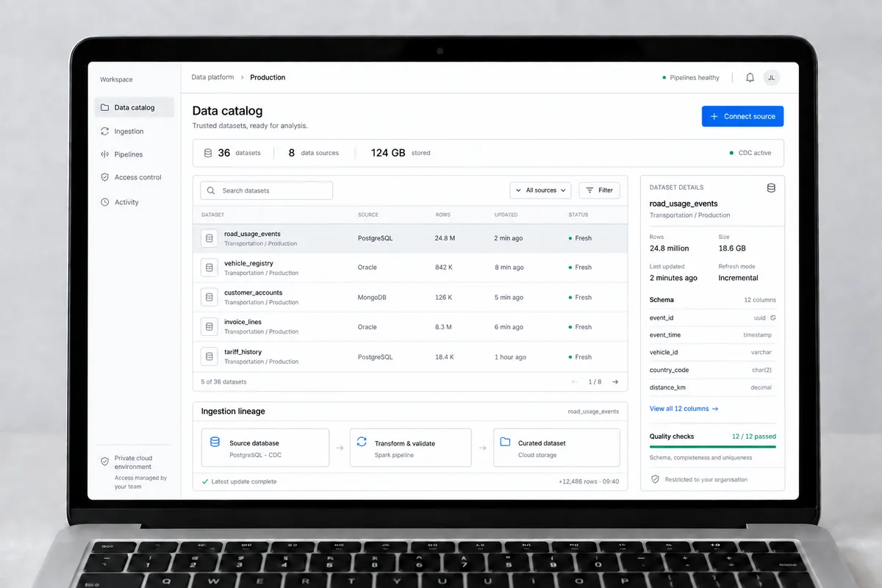Click the Transform & validate refresh icon
The width and height of the screenshot is (882, 588).
point(361,442)
